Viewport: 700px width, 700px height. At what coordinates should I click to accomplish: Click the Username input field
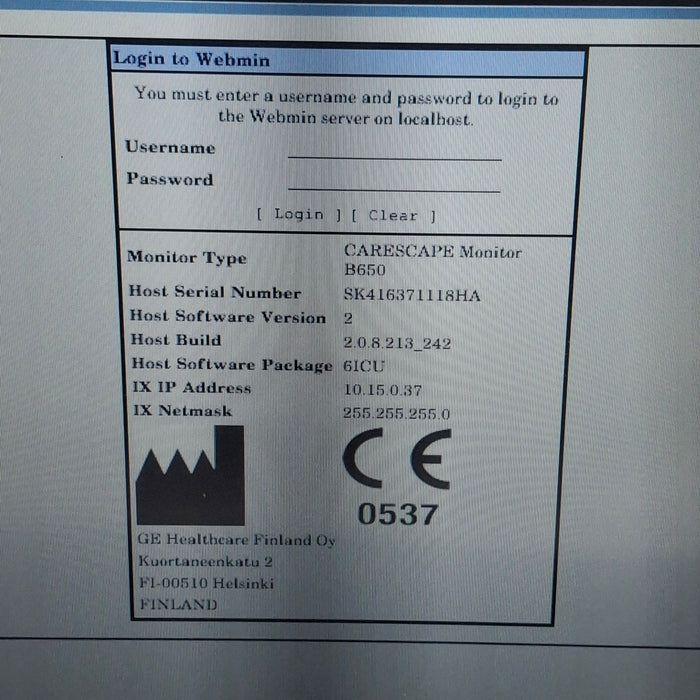394,149
